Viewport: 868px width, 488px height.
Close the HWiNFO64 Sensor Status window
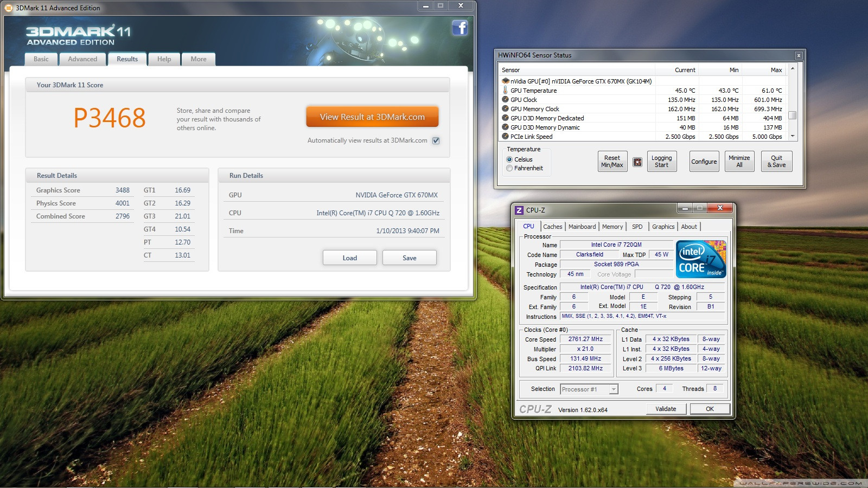point(799,55)
